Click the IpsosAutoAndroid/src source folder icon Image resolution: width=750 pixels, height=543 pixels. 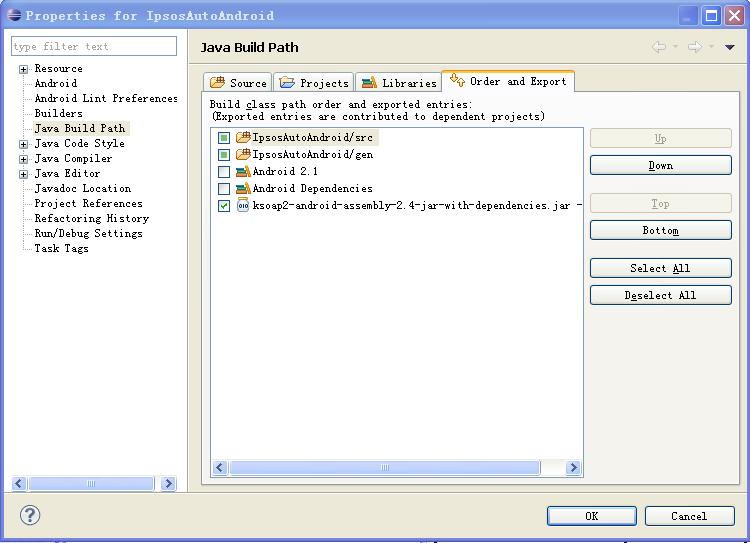coord(243,137)
